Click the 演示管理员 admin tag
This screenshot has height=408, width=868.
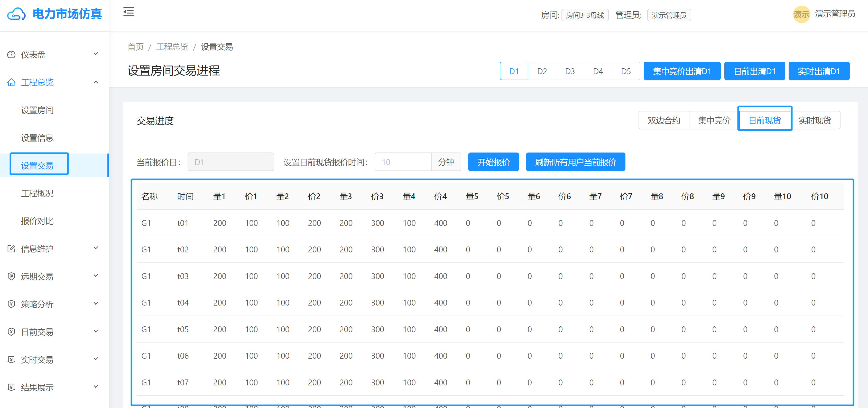[669, 15]
